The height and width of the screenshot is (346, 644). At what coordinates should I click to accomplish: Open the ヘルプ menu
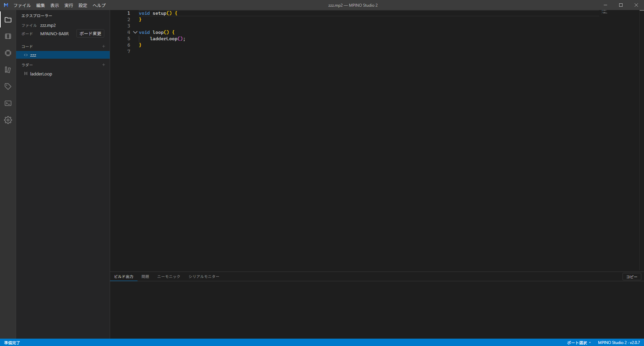(99, 5)
